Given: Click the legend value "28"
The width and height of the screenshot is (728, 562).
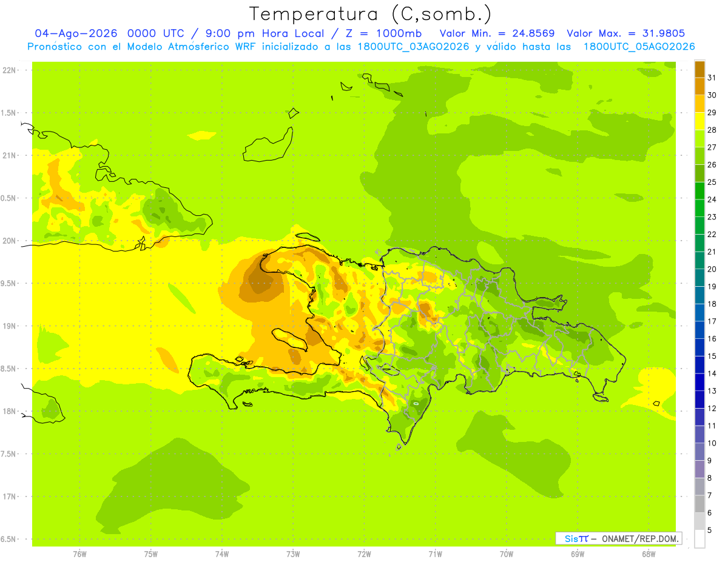Looking at the screenshot, I should click(712, 129).
